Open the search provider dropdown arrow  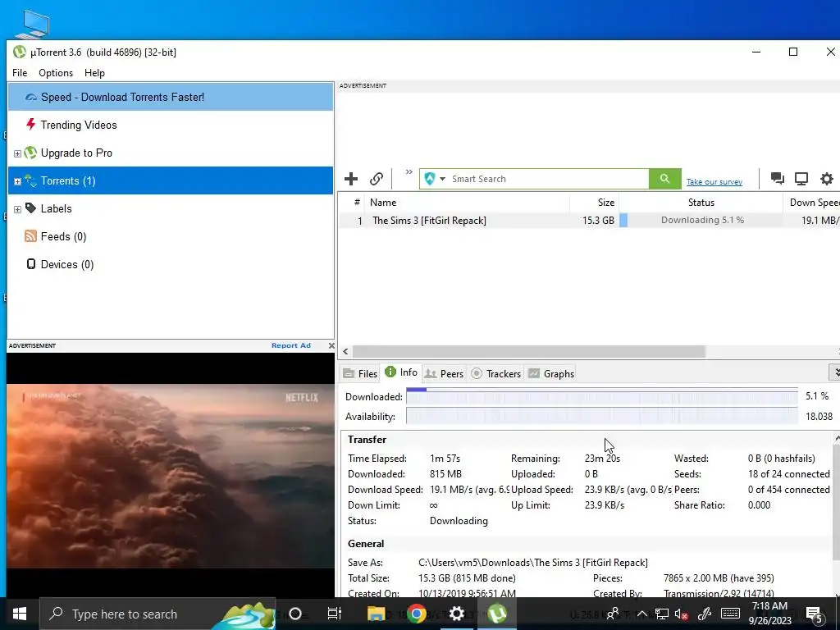click(x=442, y=179)
